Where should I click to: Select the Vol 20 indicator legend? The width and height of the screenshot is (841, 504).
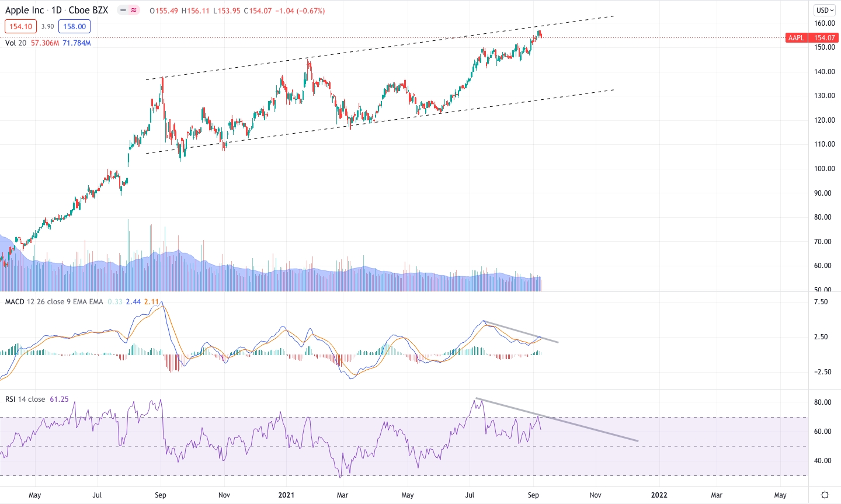(16, 43)
